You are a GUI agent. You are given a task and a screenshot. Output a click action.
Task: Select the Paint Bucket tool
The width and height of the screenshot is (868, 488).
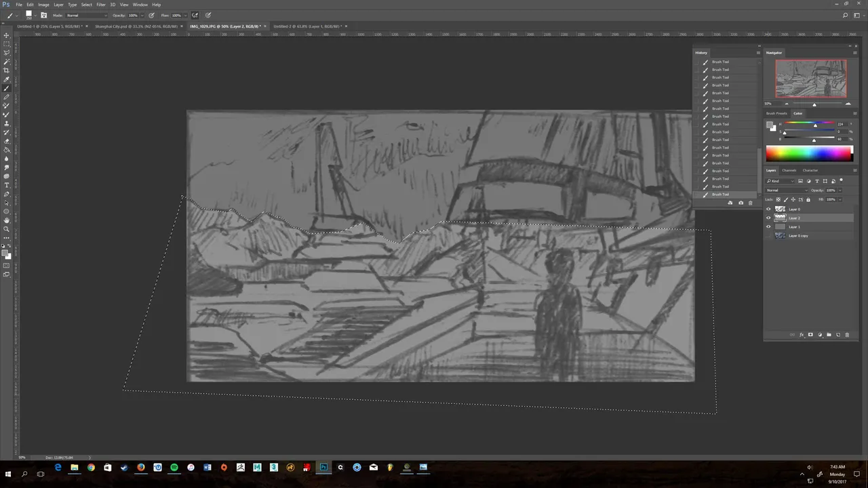click(x=7, y=150)
